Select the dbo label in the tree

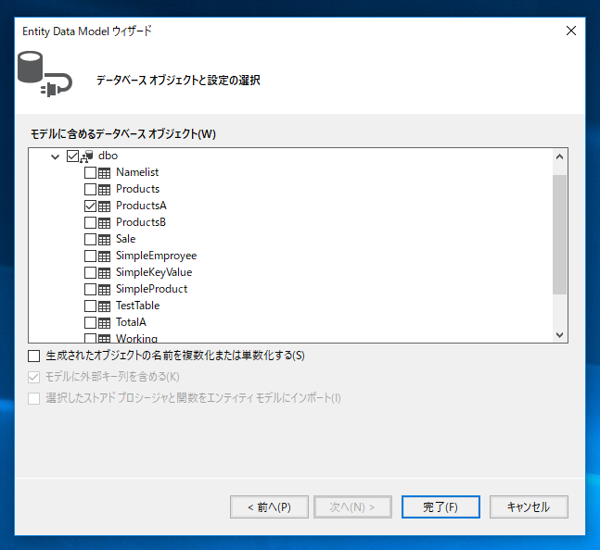click(108, 156)
